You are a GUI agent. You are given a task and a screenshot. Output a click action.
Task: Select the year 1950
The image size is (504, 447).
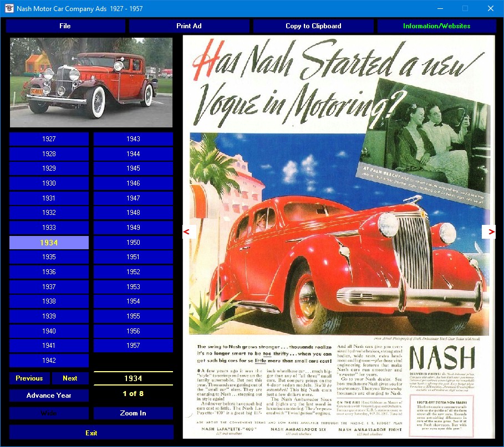point(134,243)
